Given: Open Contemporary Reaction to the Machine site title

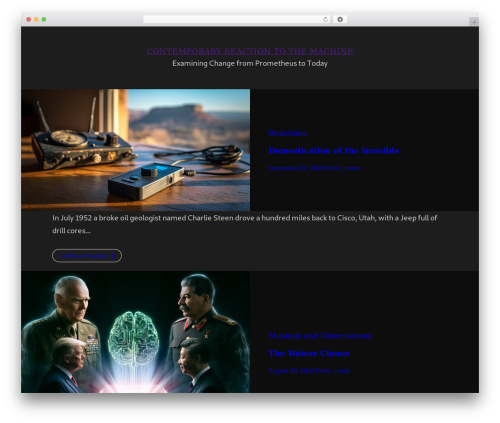Looking at the screenshot, I should (250, 51).
